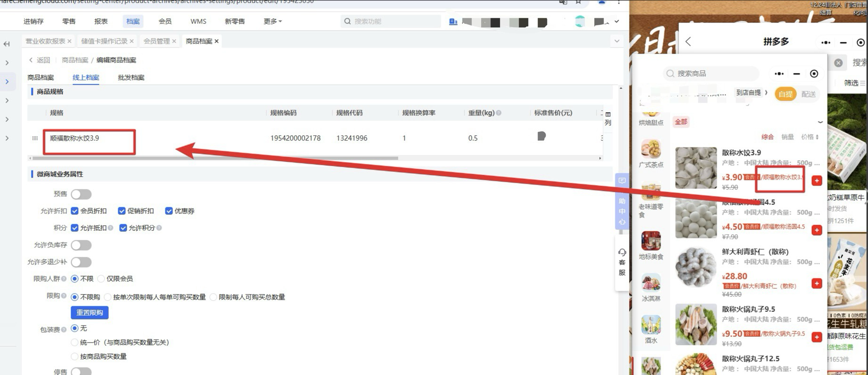Viewport: 868px width, 375px height.
Task: Select the 配送 delivery option
Action: [809, 94]
